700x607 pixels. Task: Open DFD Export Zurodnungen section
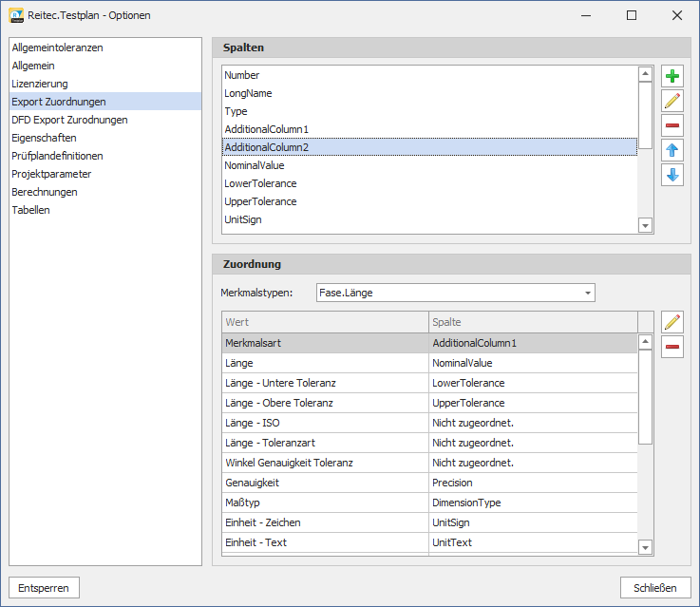[x=69, y=120]
